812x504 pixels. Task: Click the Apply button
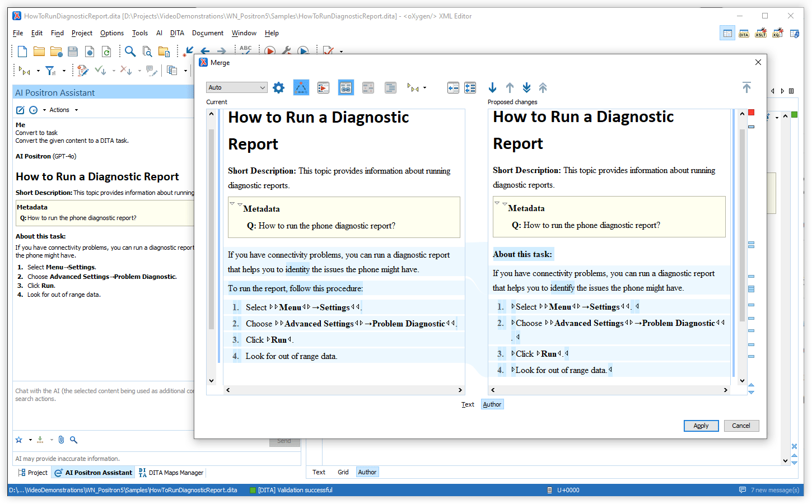[x=701, y=426]
